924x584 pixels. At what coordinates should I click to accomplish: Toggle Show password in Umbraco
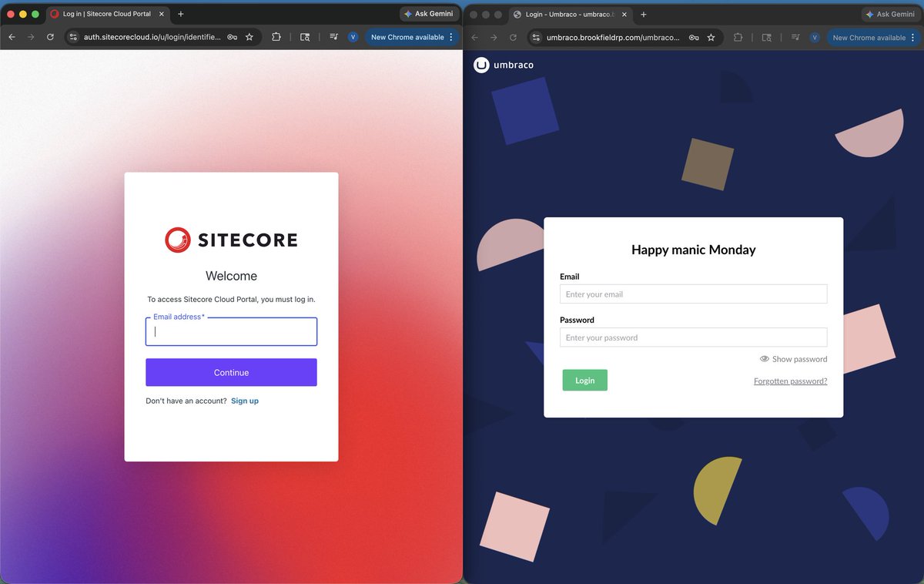tap(793, 359)
